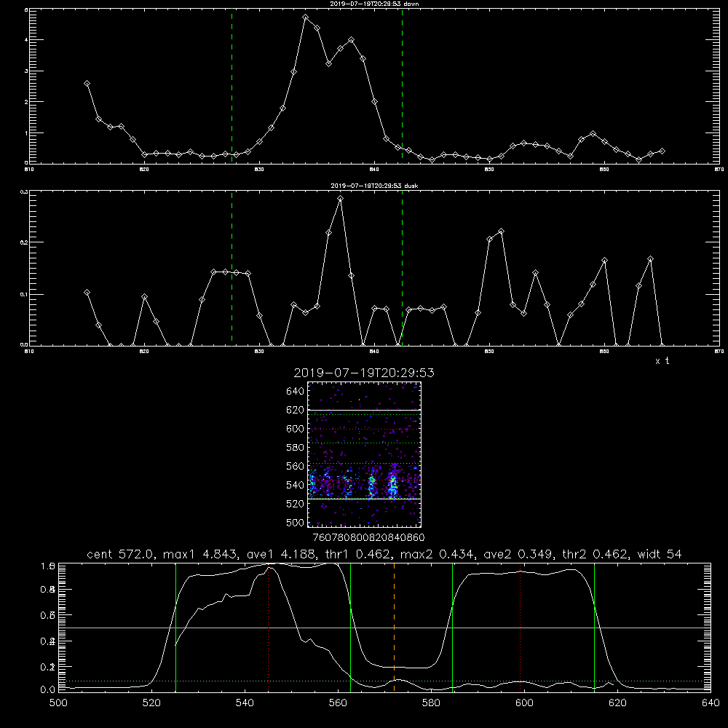Click the '580' y-axis label beside the spectrogram
Image resolution: width=728 pixels, height=728 pixels.
click(296, 448)
